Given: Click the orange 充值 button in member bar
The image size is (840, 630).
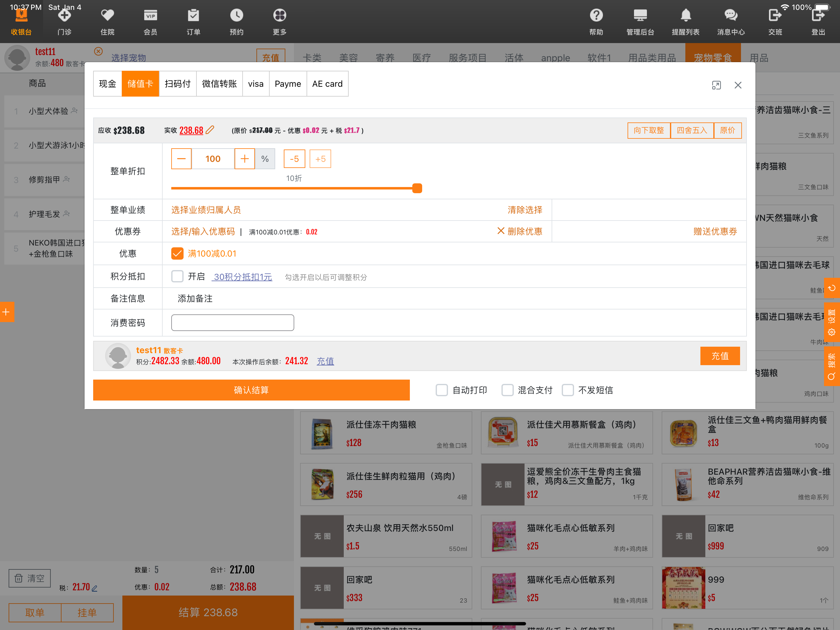Looking at the screenshot, I should (719, 356).
